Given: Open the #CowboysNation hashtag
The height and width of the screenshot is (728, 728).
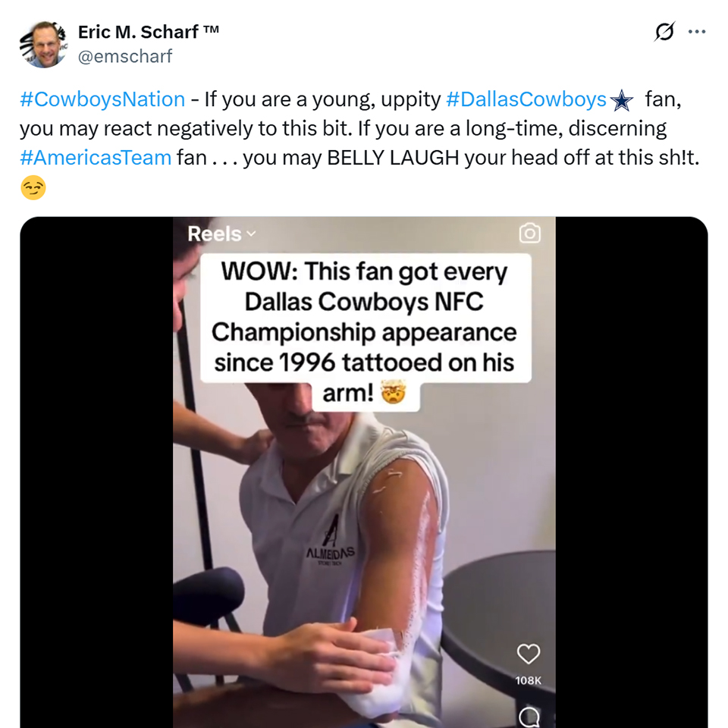Looking at the screenshot, I should click(x=102, y=99).
